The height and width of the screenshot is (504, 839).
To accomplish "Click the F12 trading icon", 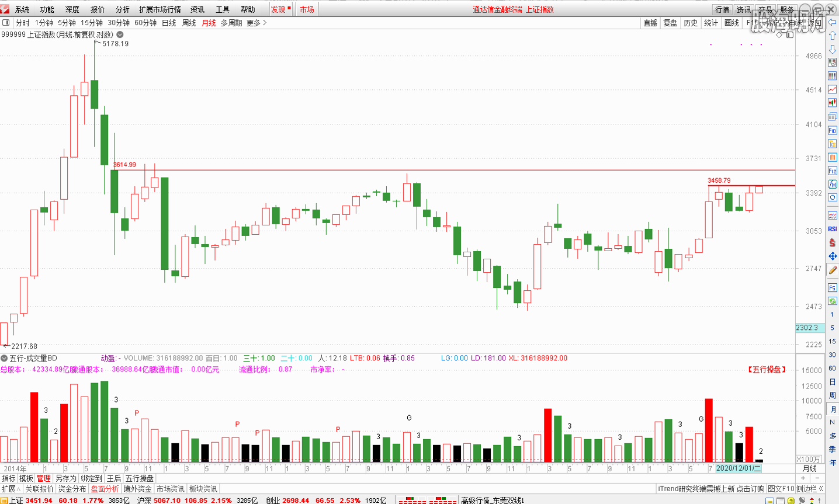I will tap(833, 171).
